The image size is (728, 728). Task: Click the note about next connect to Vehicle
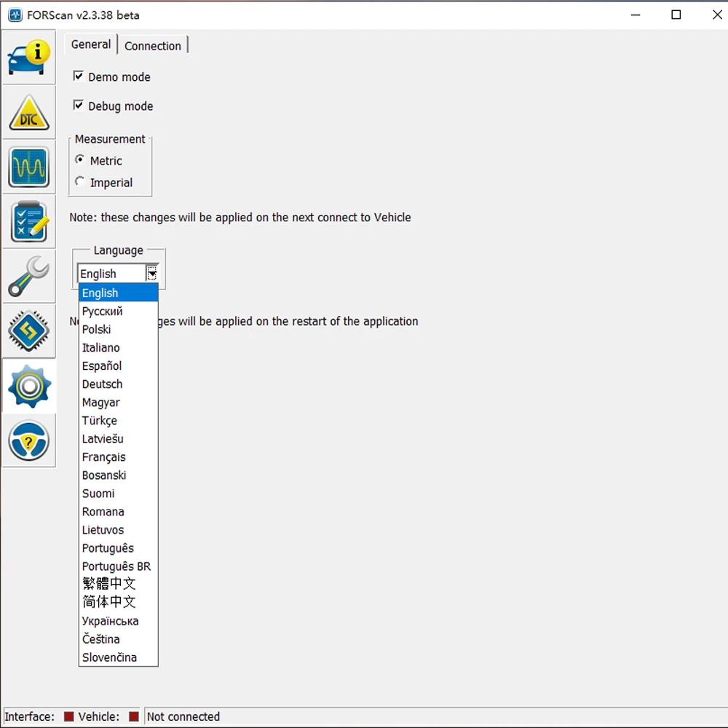coord(240,217)
